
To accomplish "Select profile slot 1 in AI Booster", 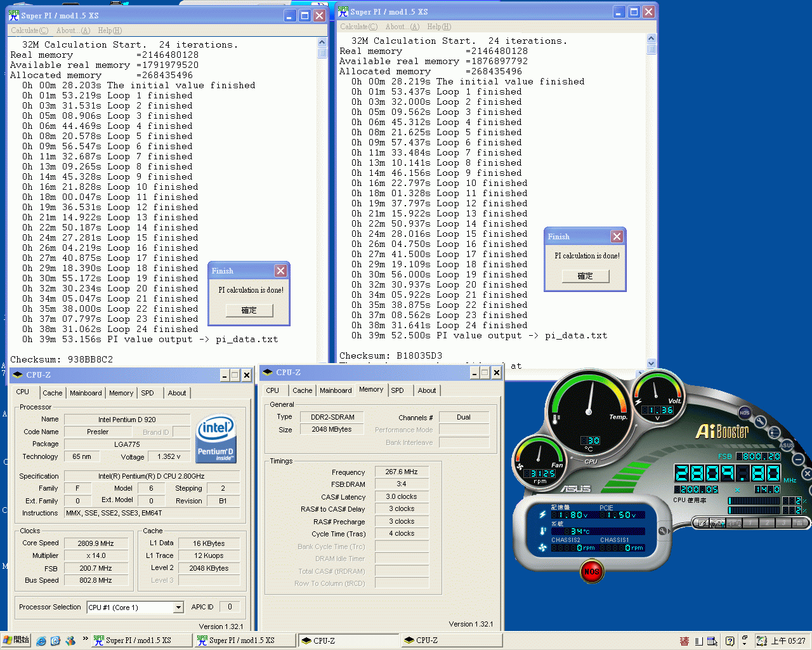I will [750, 523].
